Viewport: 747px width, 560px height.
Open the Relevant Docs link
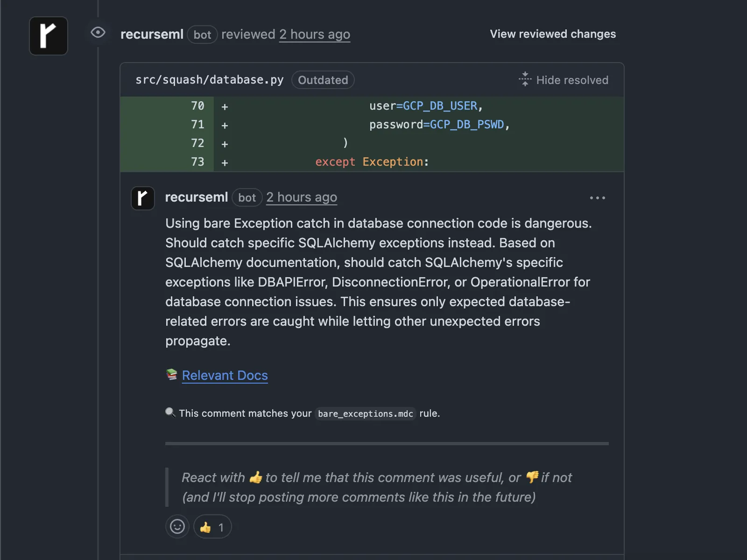coord(225,376)
